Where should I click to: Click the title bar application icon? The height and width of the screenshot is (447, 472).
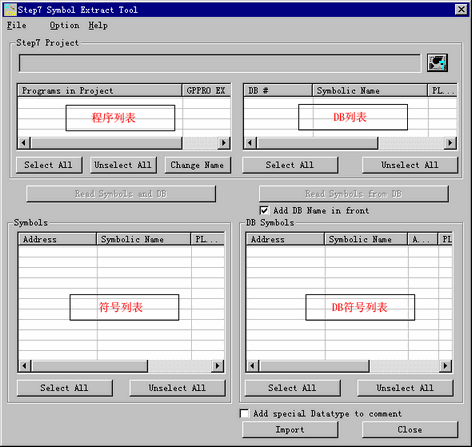(x=10, y=10)
